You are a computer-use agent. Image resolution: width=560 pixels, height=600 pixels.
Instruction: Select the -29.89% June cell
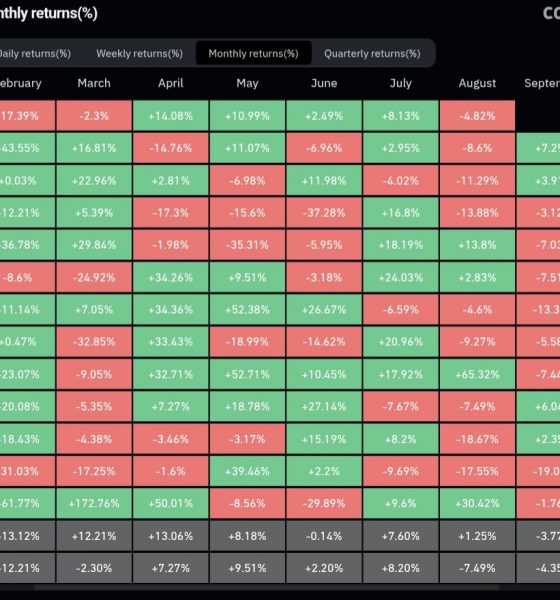click(x=324, y=503)
